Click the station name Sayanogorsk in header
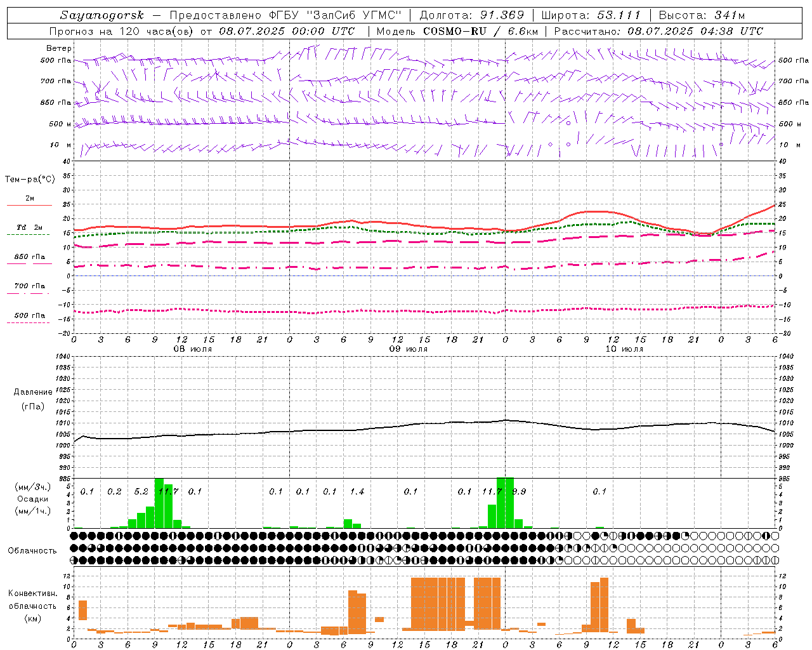 [x=102, y=15]
